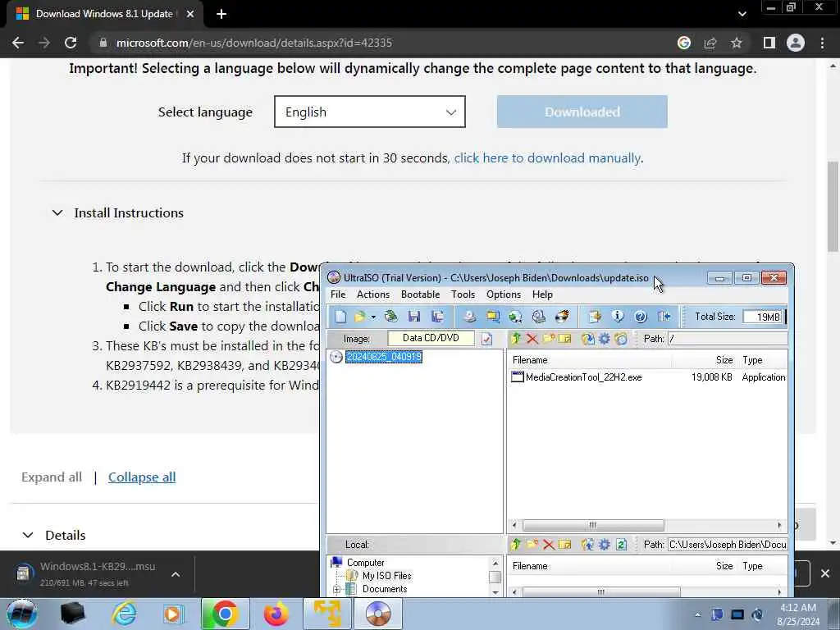Click the Make CD/DVD Image icon
The width and height of the screenshot is (840, 630).
(470, 317)
